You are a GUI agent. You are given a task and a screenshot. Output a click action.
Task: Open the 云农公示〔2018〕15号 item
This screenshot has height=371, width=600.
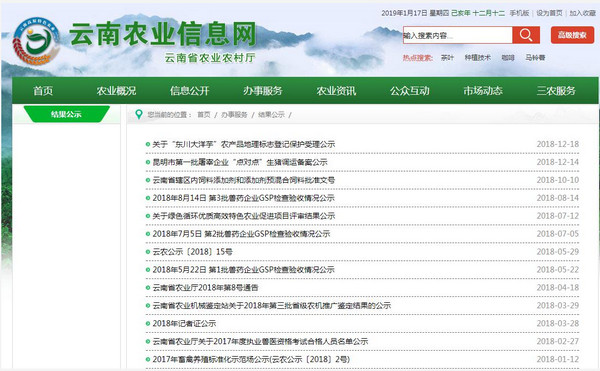pyautogui.click(x=192, y=252)
